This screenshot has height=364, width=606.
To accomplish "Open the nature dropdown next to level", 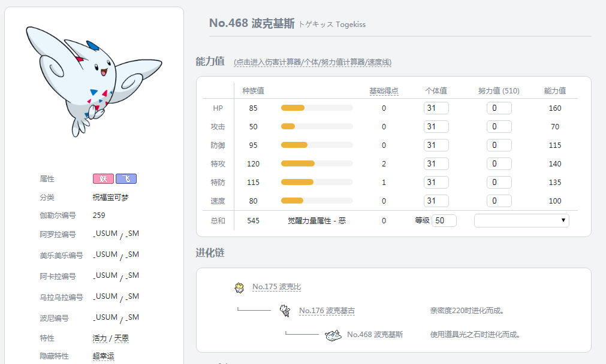I will 521,220.
